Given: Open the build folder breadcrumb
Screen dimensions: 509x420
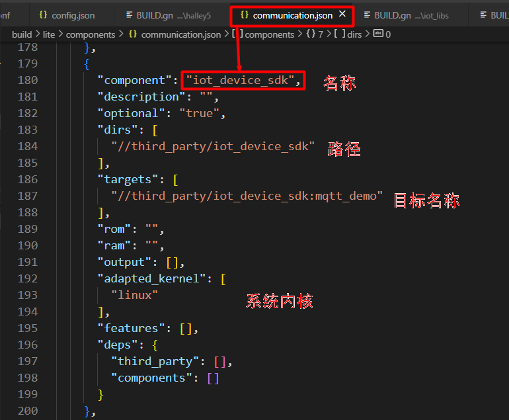Looking at the screenshot, I should tap(22, 34).
